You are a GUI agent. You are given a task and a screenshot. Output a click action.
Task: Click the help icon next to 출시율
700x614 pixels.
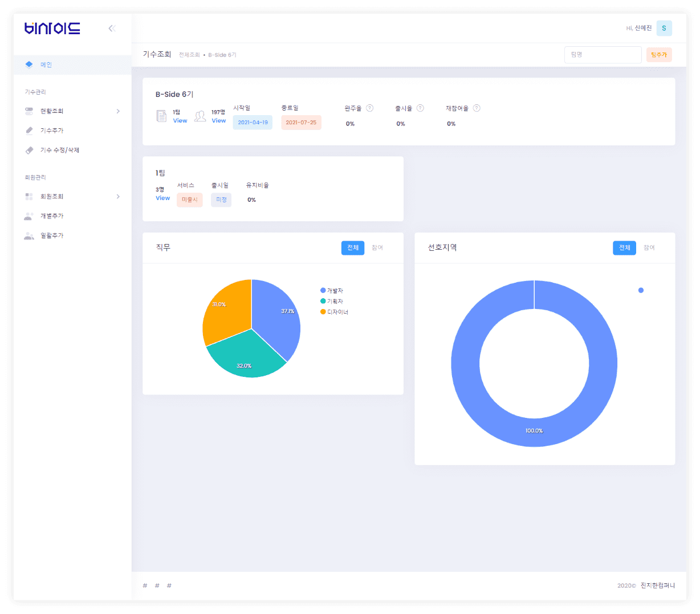tap(420, 108)
